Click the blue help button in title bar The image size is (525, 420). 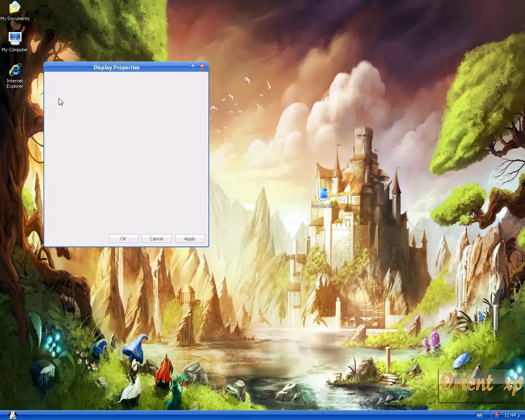193,67
